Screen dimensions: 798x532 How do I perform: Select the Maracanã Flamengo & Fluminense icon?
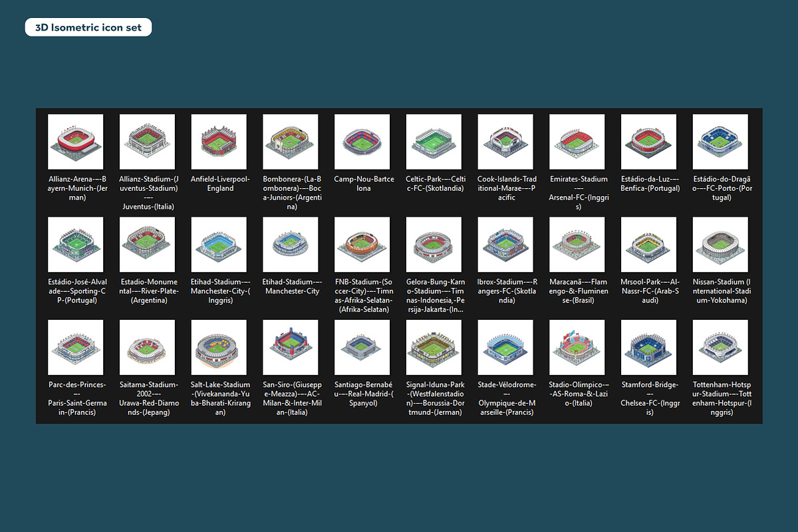(577, 245)
